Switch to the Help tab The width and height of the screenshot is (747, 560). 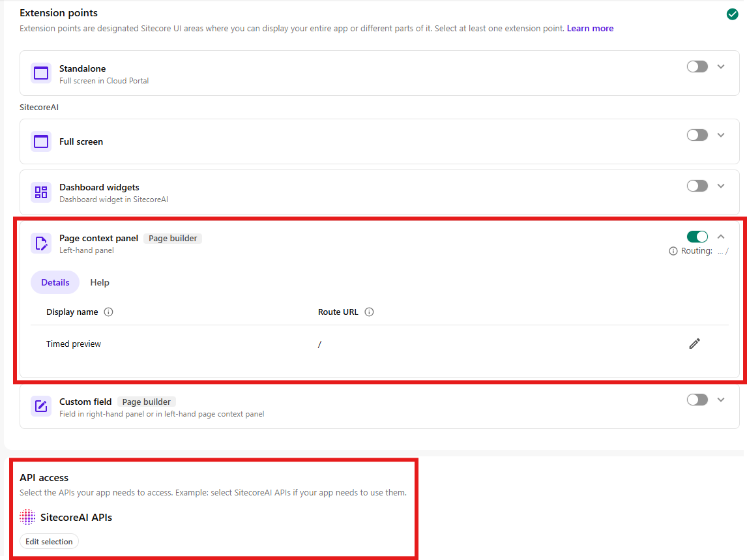point(100,283)
